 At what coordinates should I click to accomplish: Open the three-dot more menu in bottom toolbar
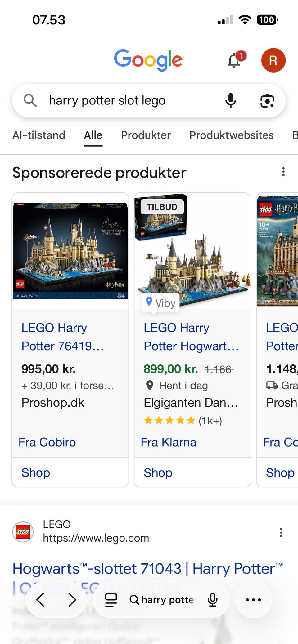coord(253,600)
